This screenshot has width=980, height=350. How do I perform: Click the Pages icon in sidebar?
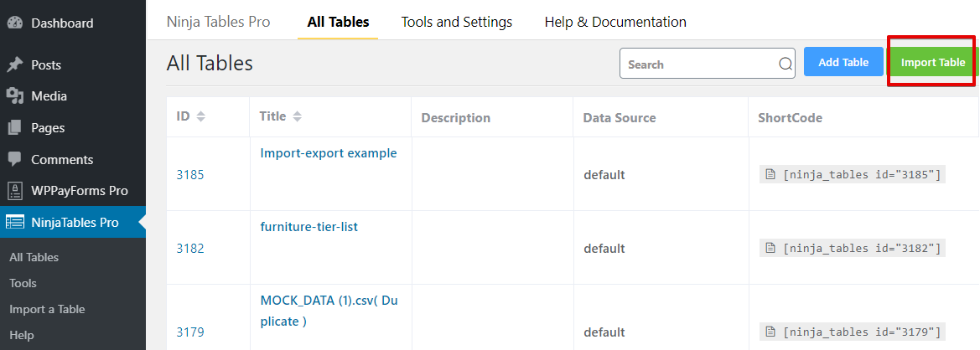14,128
